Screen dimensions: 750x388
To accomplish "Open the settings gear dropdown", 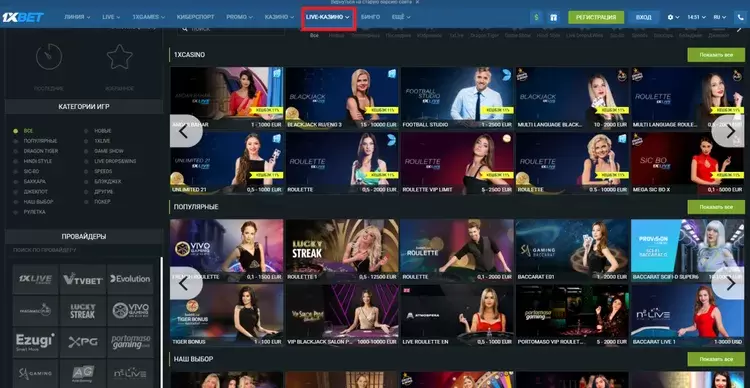I will [x=673, y=17].
